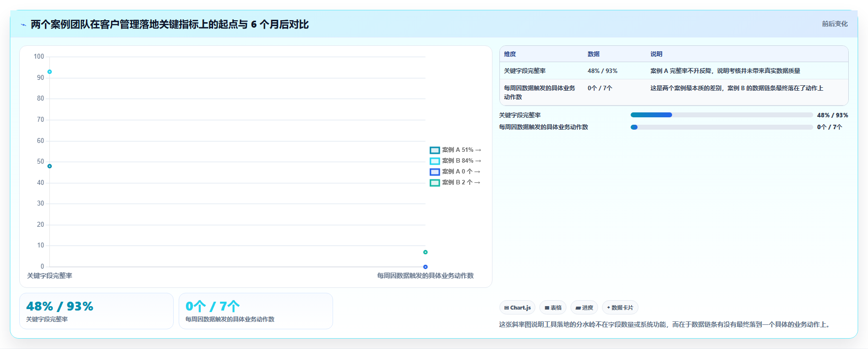Click the 关键字段完整率 progress bar
Screen dimensions: 868x349
(x=721, y=115)
